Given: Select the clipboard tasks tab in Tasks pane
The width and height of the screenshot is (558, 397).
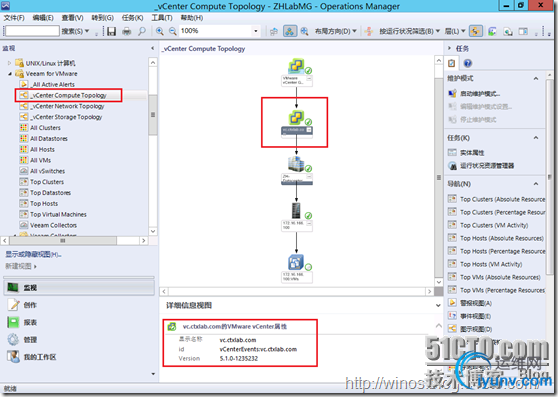Looking at the screenshot, I should point(452,63).
